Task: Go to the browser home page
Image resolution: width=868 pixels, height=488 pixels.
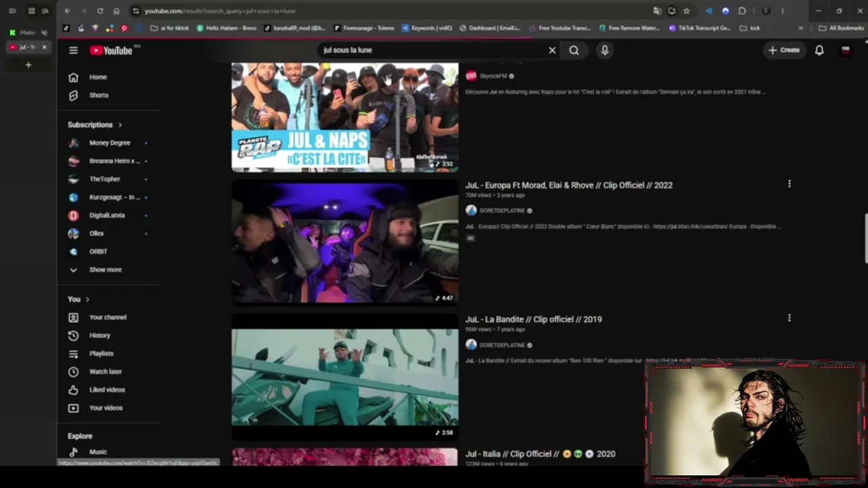Action: click(x=117, y=11)
